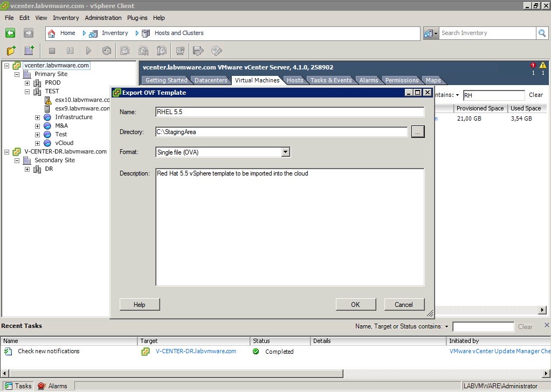Viewport: 551px width, 392px height.
Task: Expand the Infrastructure resource pool
Action: coord(37,117)
